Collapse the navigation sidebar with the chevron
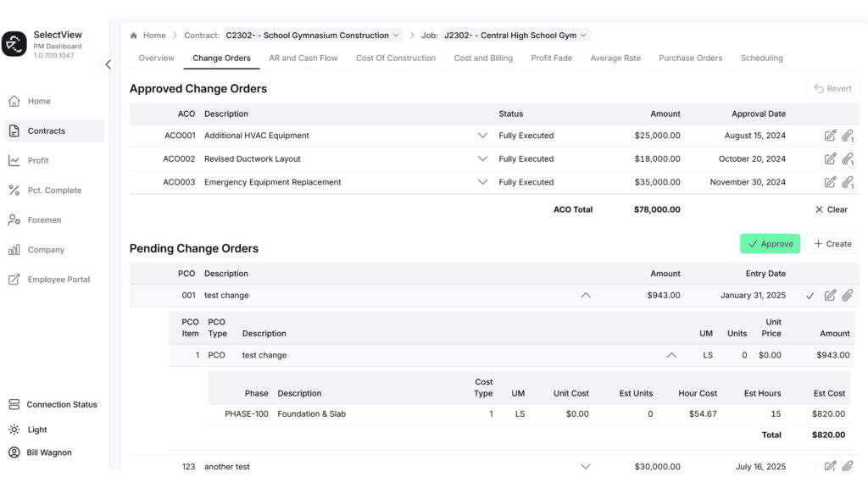 point(108,64)
